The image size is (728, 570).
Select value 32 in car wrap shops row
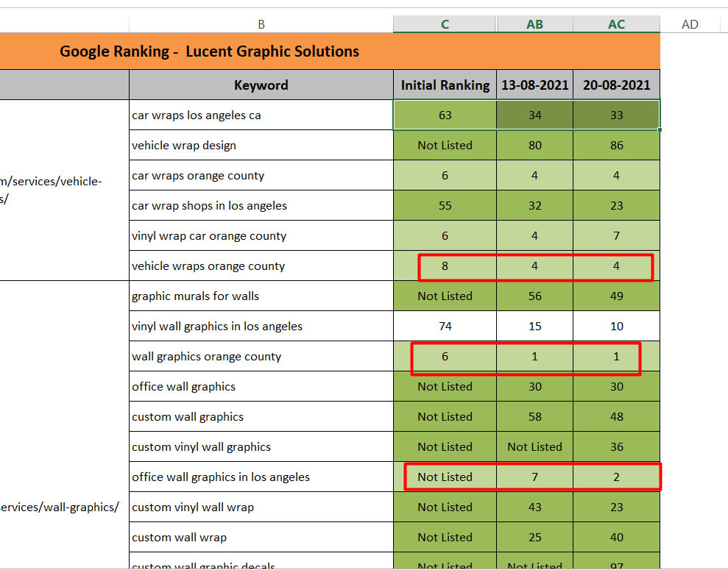coord(535,205)
